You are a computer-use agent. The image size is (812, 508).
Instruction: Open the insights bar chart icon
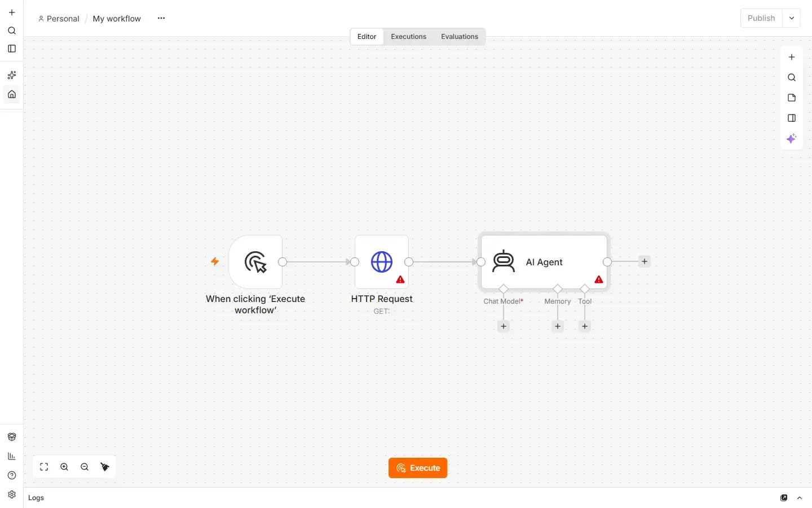pyautogui.click(x=12, y=456)
